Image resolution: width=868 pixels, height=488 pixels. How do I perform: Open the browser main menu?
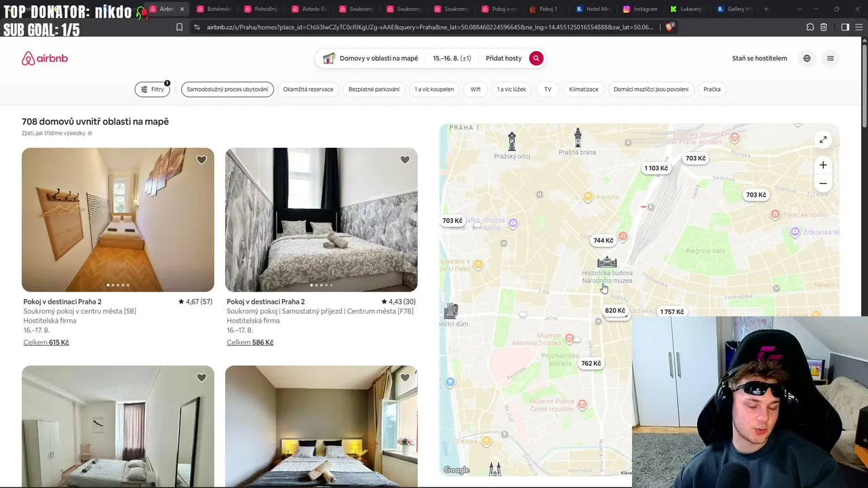click(x=859, y=27)
